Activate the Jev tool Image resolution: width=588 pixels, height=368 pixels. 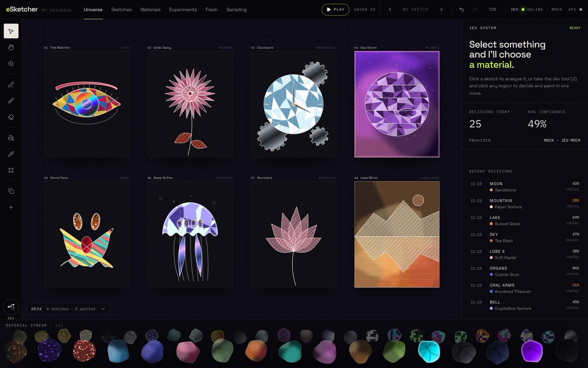click(11, 307)
